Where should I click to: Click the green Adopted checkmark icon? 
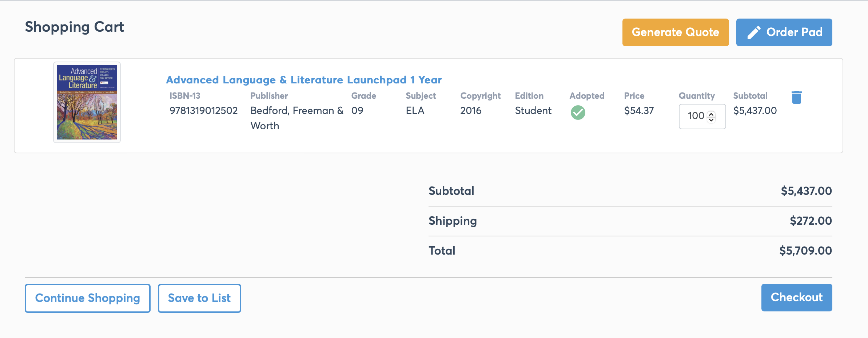click(578, 113)
